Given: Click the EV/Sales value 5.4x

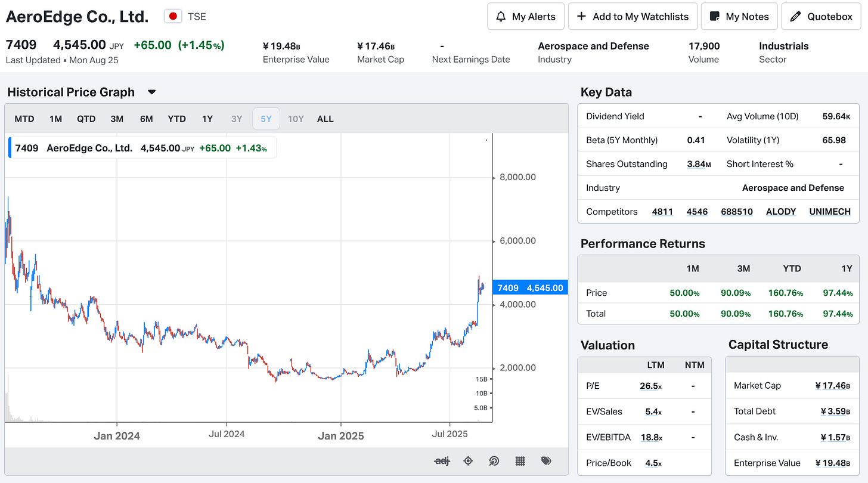Looking at the screenshot, I should coord(653,411).
